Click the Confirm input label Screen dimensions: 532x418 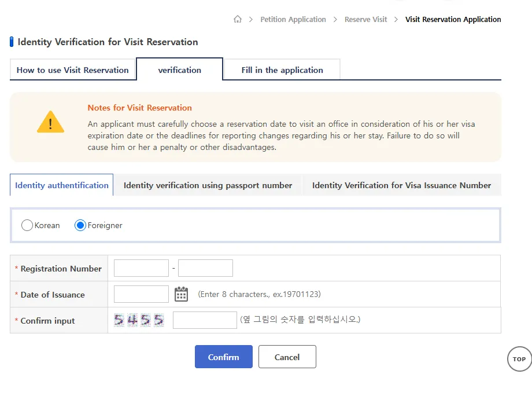tap(47, 321)
